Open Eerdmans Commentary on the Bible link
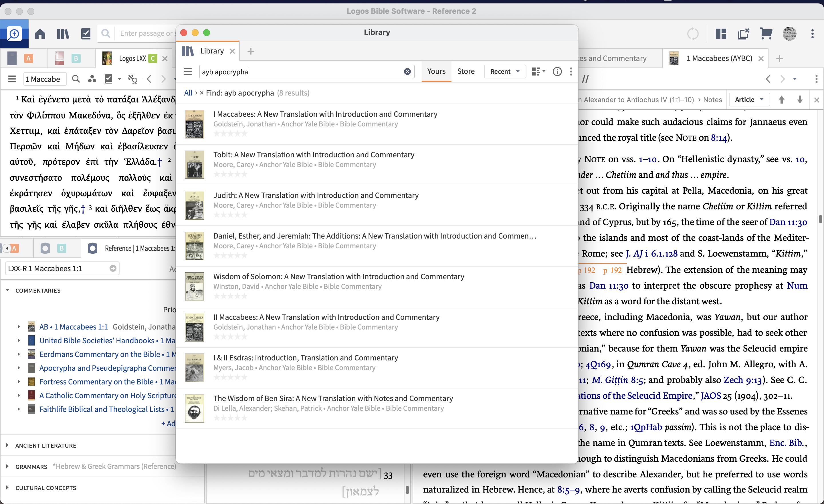Viewport: 824px width, 504px height. 107,354
